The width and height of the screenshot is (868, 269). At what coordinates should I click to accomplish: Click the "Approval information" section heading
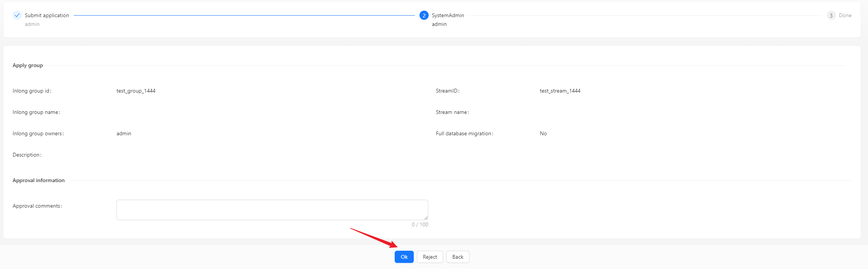pyautogui.click(x=39, y=180)
